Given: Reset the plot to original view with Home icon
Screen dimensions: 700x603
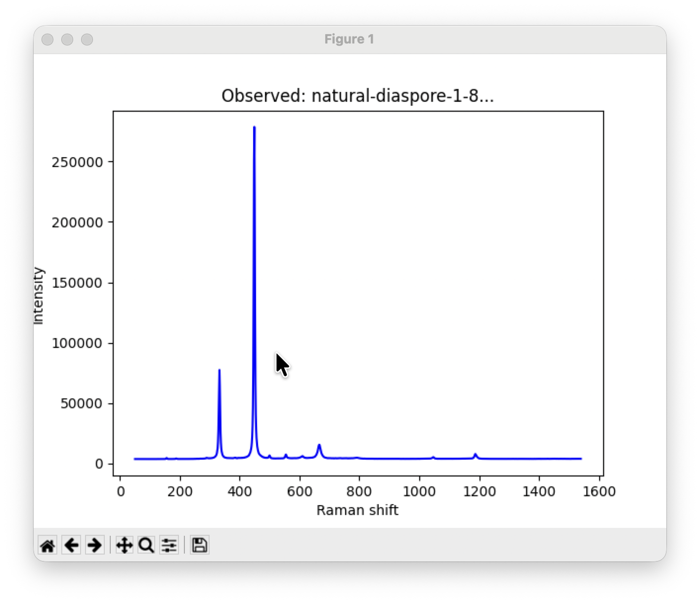Looking at the screenshot, I should [x=47, y=545].
